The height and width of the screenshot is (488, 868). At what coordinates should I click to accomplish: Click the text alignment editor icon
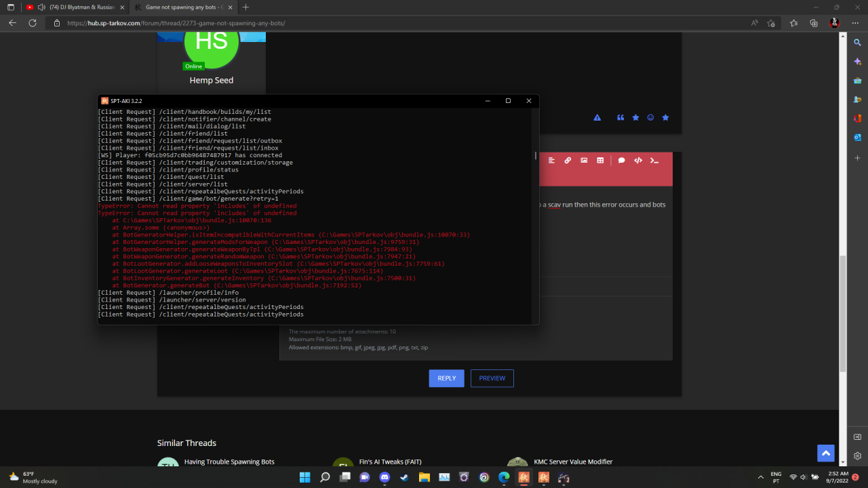tap(551, 161)
